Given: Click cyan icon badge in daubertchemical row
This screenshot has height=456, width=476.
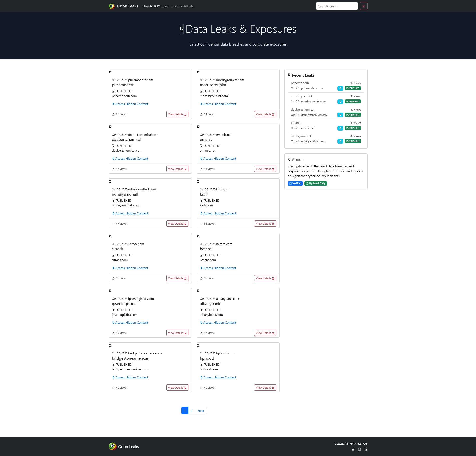Looking at the screenshot, I should coord(340,115).
